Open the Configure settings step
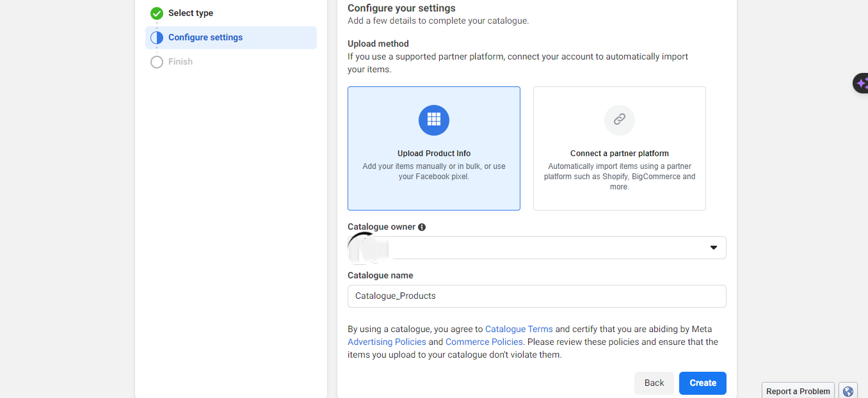Image resolution: width=868 pixels, height=398 pixels. (x=205, y=38)
